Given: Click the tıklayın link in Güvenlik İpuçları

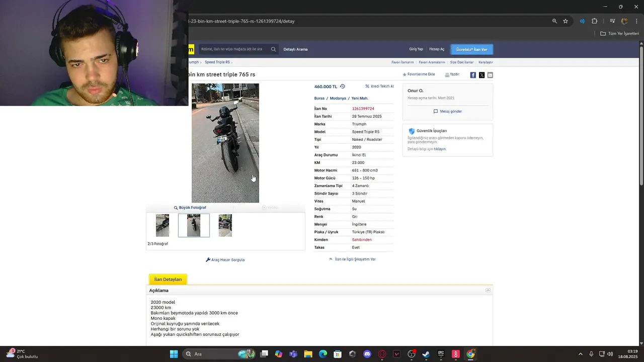Looking at the screenshot, I should [x=440, y=149].
